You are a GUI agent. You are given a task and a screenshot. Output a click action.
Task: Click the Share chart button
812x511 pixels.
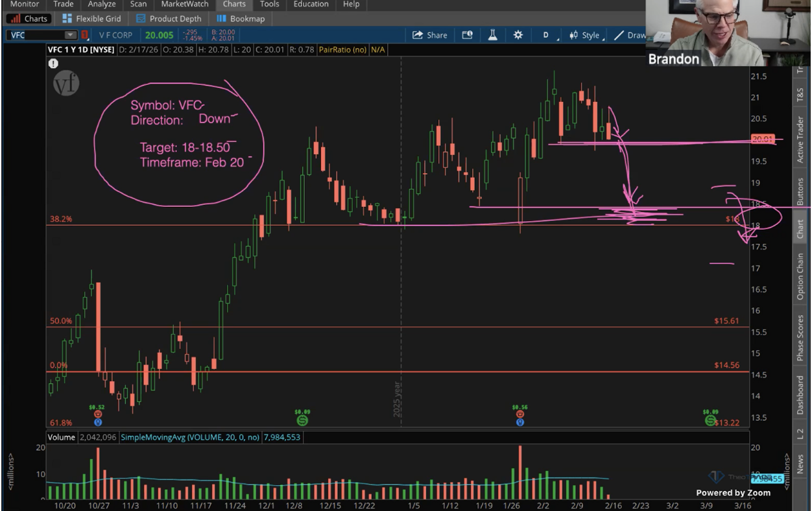coord(430,35)
